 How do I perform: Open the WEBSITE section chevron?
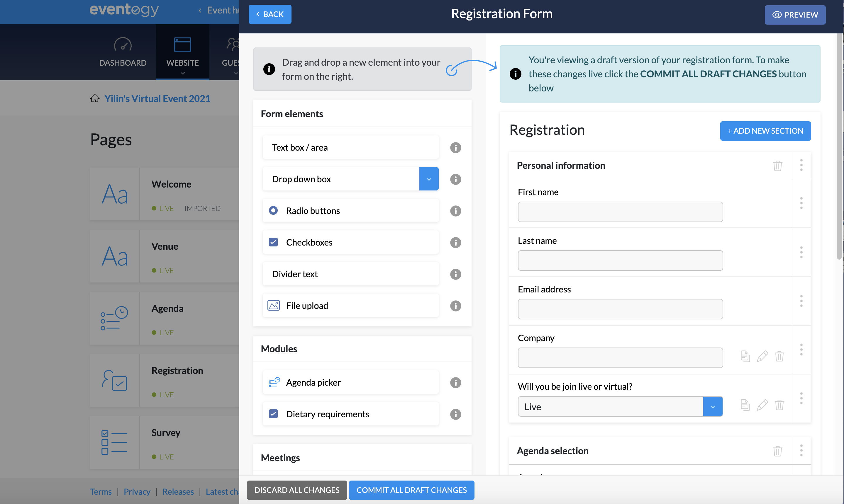(182, 74)
